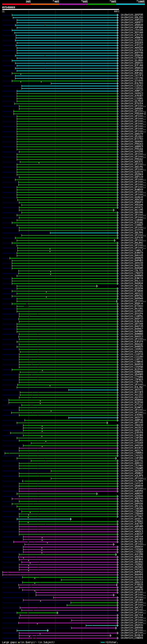Viewport: 147px width, 644px height.
Task: Select the UniRef100_B7GCE4 label
Action: coord(132,104)
